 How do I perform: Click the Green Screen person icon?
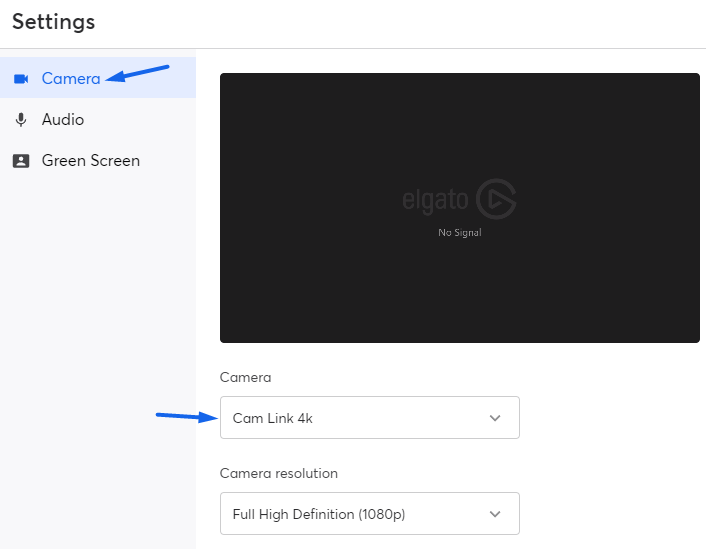click(x=21, y=161)
